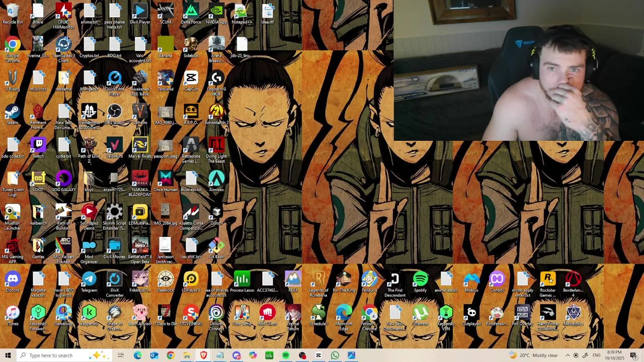Open the uTorrent desktop shortcut

[x=420, y=316]
